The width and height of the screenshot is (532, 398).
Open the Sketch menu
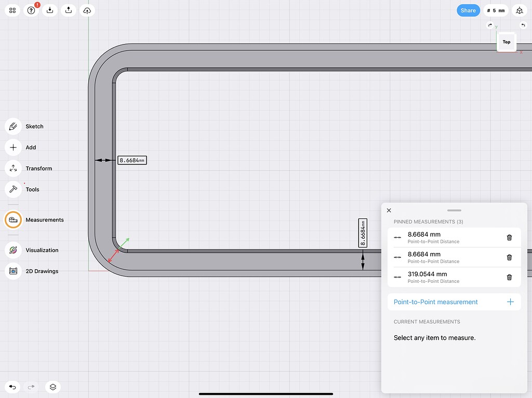pos(34,126)
